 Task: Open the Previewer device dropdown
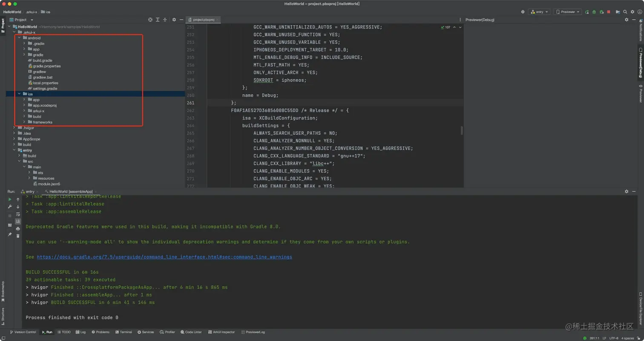click(567, 12)
